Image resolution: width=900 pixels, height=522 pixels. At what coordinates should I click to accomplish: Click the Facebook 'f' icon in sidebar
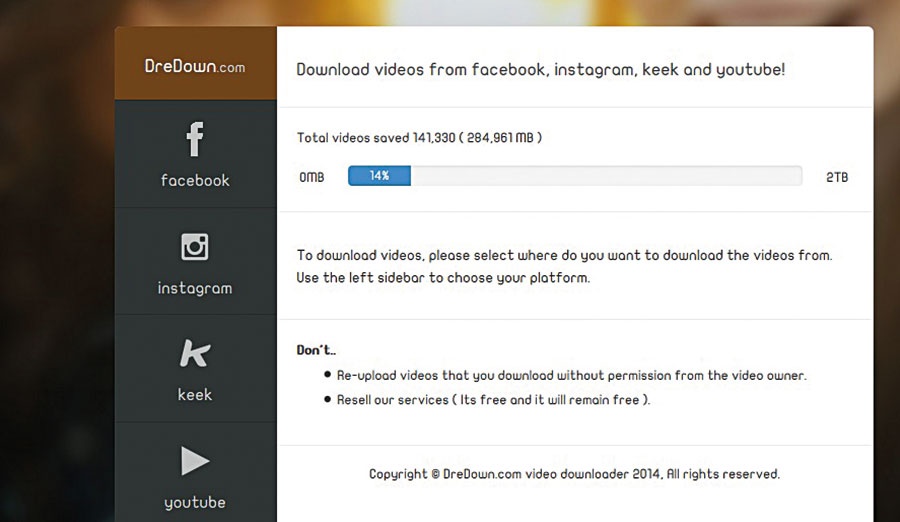(x=195, y=139)
